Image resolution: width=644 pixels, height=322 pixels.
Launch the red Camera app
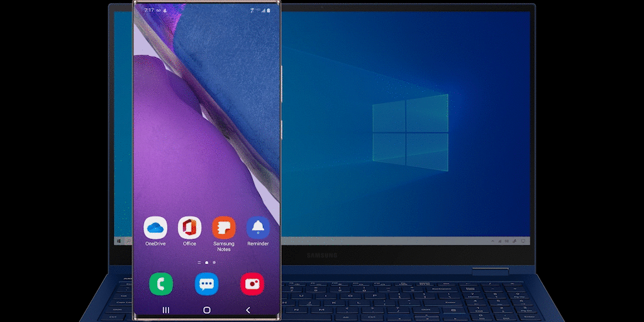[252, 284]
